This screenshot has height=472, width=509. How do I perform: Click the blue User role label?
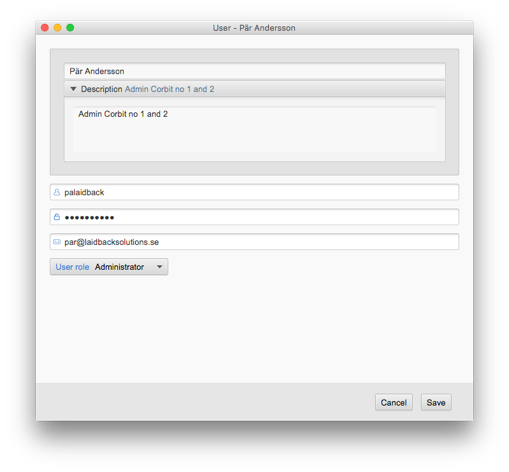[72, 267]
